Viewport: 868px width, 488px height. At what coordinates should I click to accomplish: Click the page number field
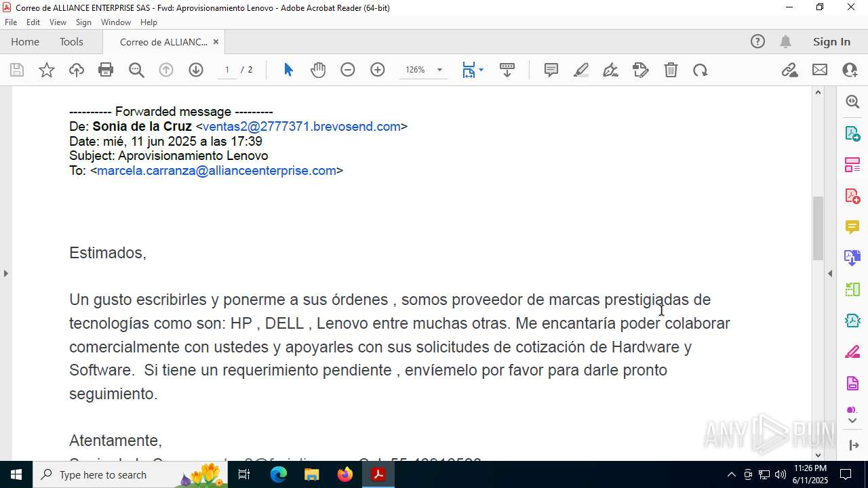coord(227,70)
